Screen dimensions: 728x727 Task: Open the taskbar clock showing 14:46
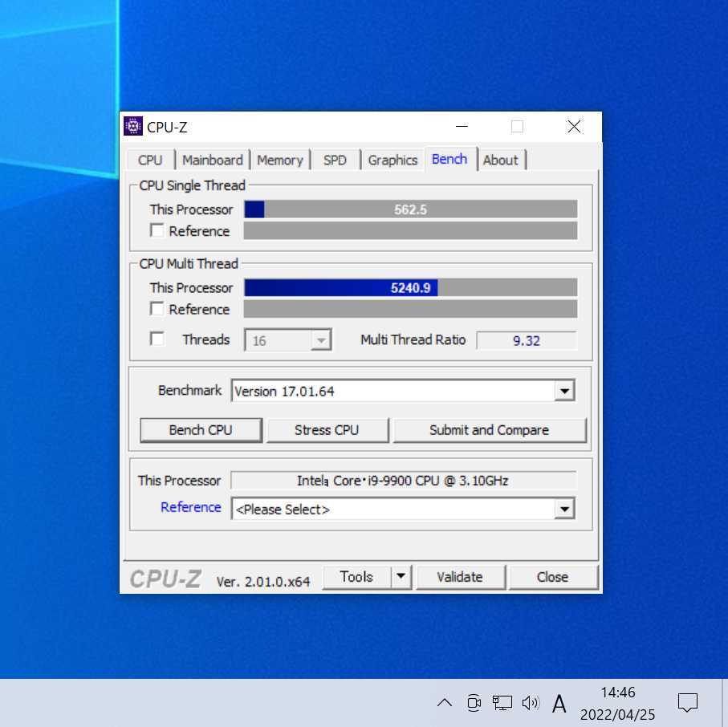[617, 703]
